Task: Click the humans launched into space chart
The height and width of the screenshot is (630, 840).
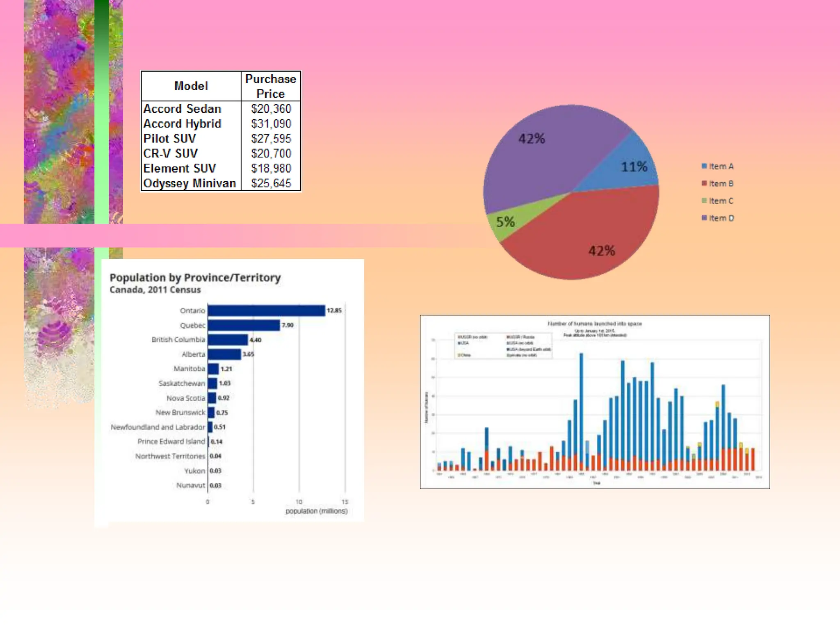Action: (x=595, y=402)
